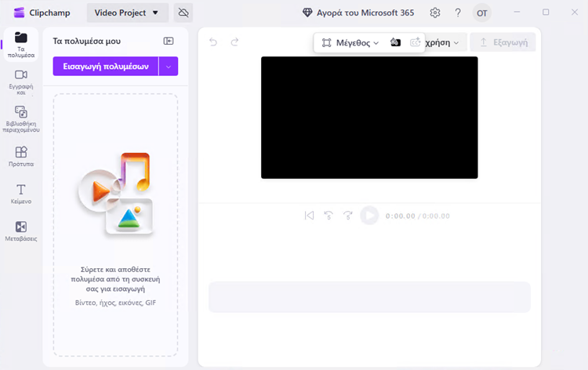Viewport: 588px width, 370px height.
Task: Open the Μεταβάσεις transitions panel
Action: click(21, 230)
